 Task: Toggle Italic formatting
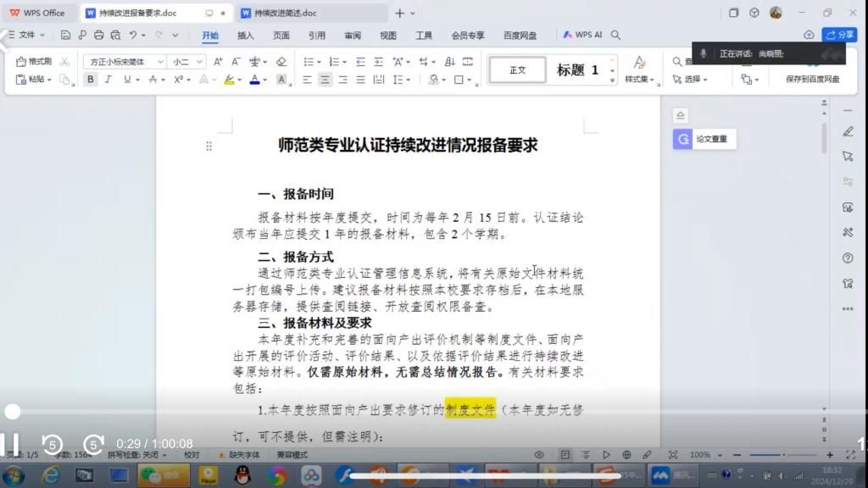click(x=108, y=80)
